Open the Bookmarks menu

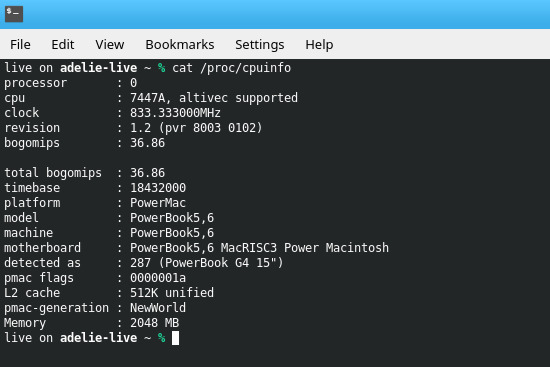pyautogui.click(x=180, y=45)
